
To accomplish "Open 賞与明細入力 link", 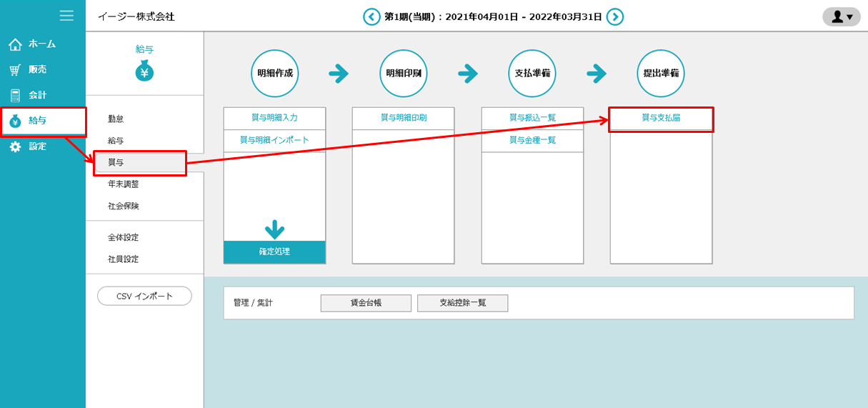I will point(274,118).
